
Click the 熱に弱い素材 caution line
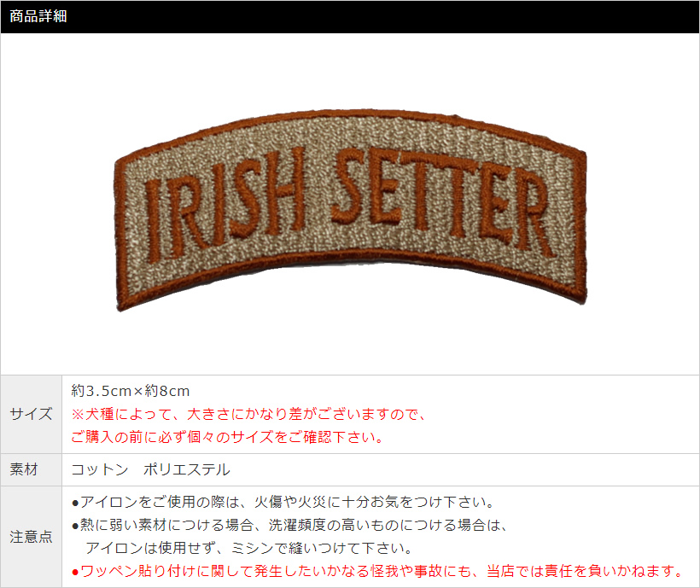(289, 525)
